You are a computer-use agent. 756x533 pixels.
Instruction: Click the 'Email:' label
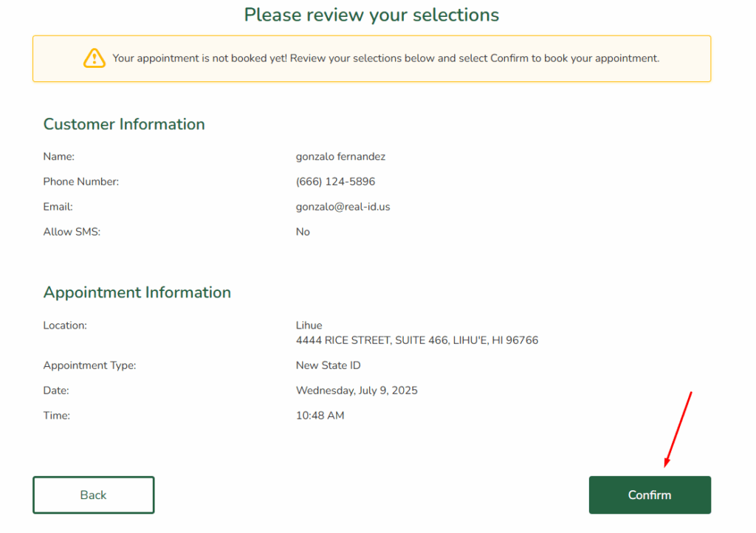pos(58,207)
